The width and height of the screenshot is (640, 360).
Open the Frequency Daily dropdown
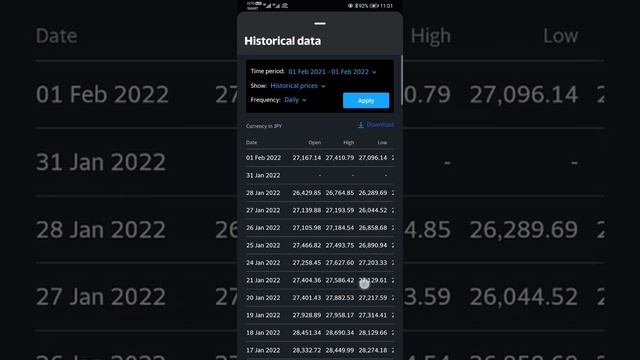pos(295,100)
